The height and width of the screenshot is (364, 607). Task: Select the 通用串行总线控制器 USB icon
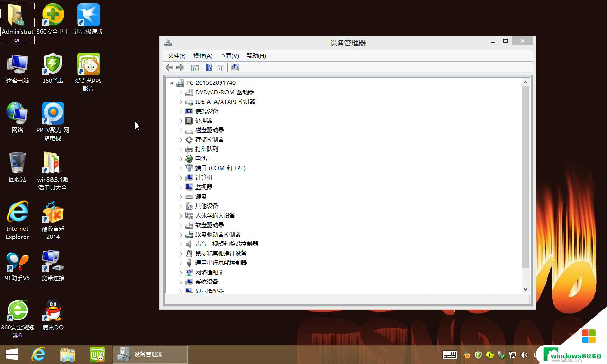pyautogui.click(x=189, y=263)
